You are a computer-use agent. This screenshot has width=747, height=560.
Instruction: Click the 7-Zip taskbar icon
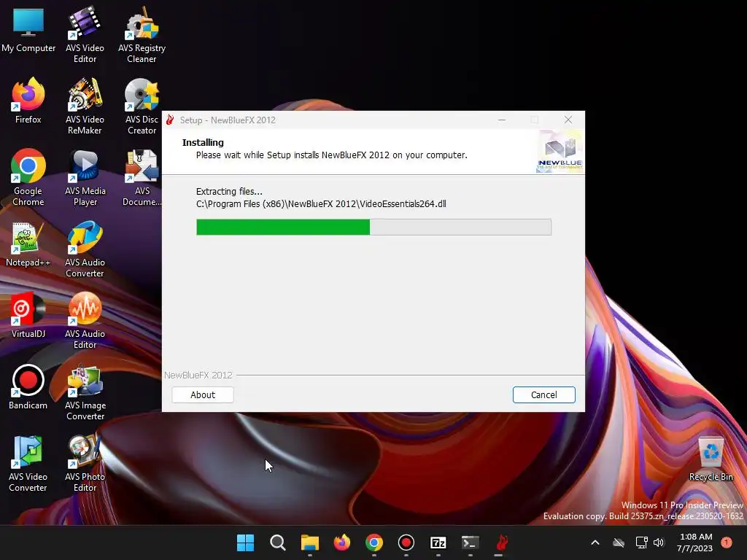(438, 542)
